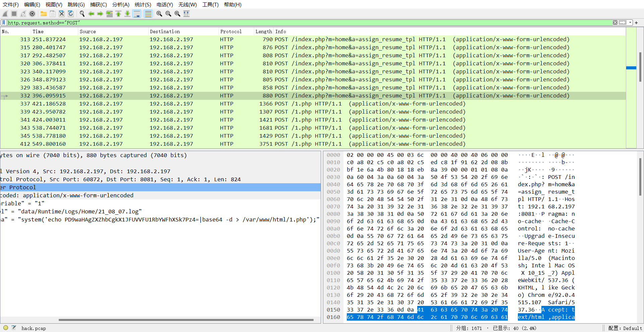Select packet 326 at time 348.879123
The width and height of the screenshot is (644, 332).
click(313, 79)
